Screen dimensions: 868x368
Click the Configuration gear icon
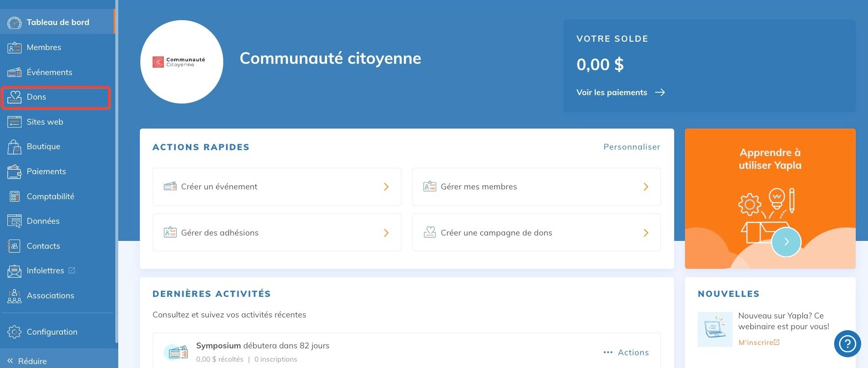pos(14,332)
